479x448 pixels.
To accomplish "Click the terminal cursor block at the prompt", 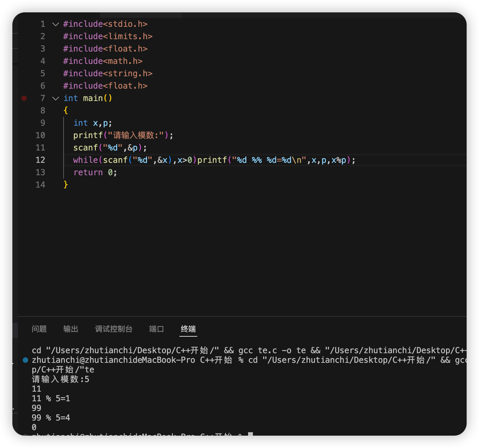I will [250, 434].
